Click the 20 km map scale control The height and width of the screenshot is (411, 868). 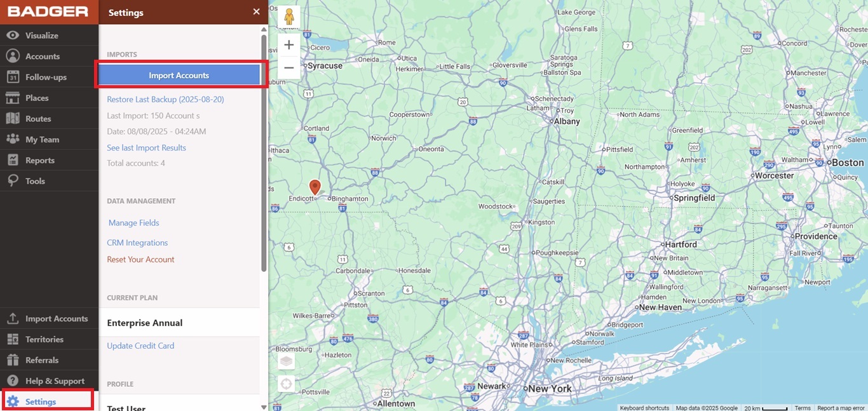pyautogui.click(x=766, y=408)
